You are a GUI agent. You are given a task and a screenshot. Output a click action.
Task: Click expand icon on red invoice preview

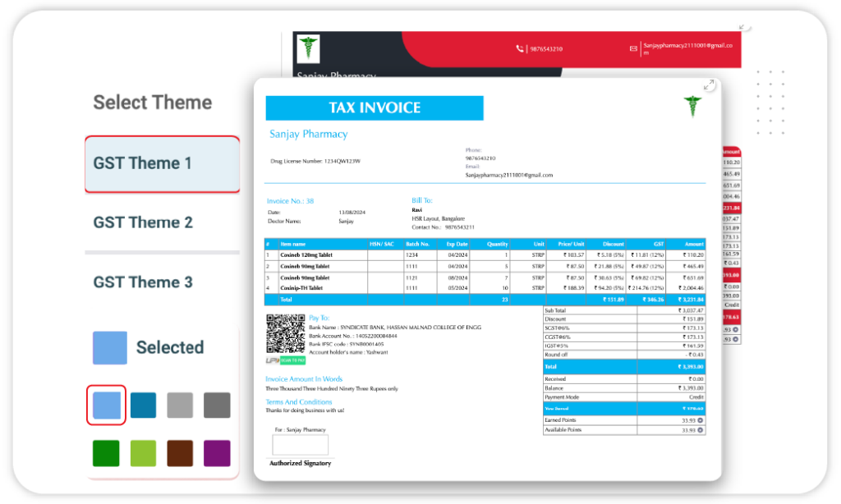click(x=744, y=26)
